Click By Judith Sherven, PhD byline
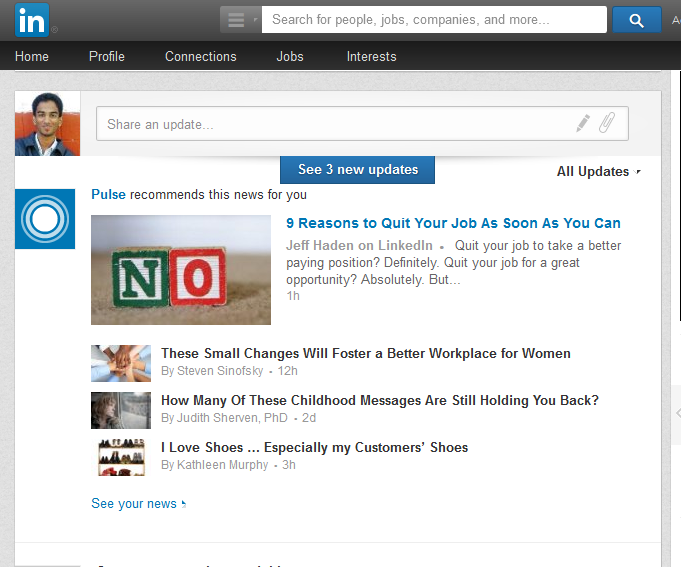The height and width of the screenshot is (567, 681). point(224,418)
